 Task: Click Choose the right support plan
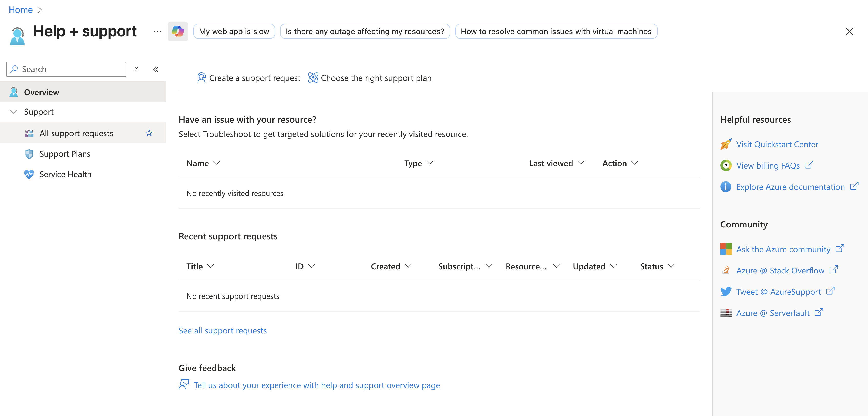(370, 78)
